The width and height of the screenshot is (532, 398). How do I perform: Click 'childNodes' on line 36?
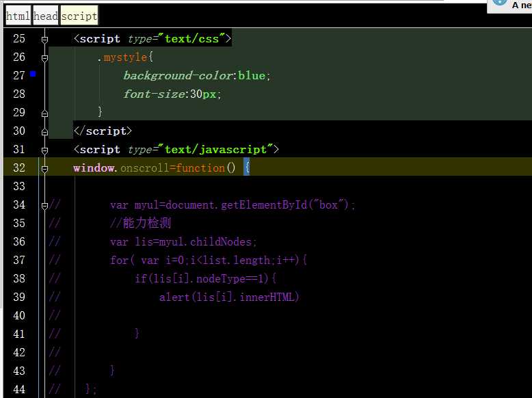[221, 241]
